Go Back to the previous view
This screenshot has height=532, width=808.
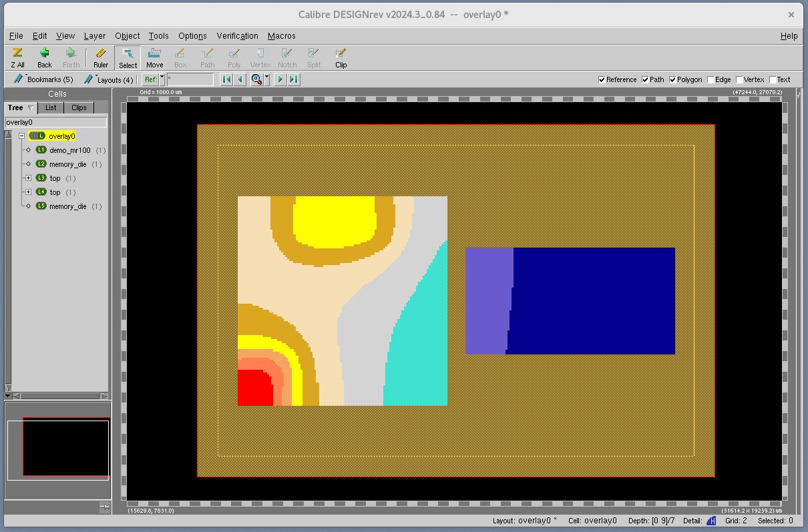coord(44,57)
